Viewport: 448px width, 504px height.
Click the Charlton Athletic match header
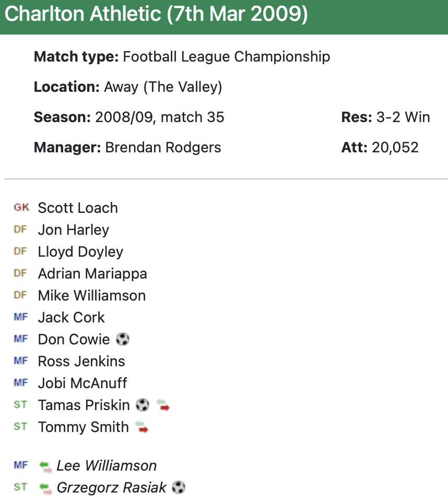click(156, 15)
